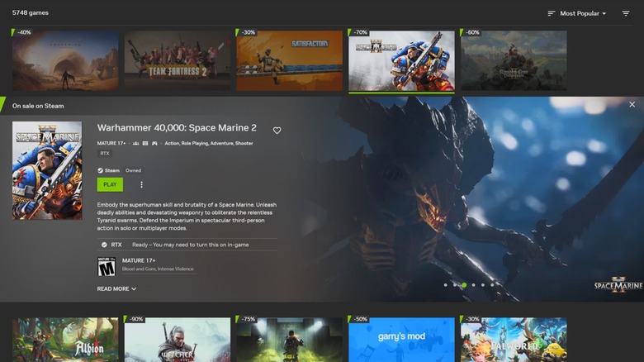Click the '5748 games' count text
The image size is (644, 362).
coord(31,12)
